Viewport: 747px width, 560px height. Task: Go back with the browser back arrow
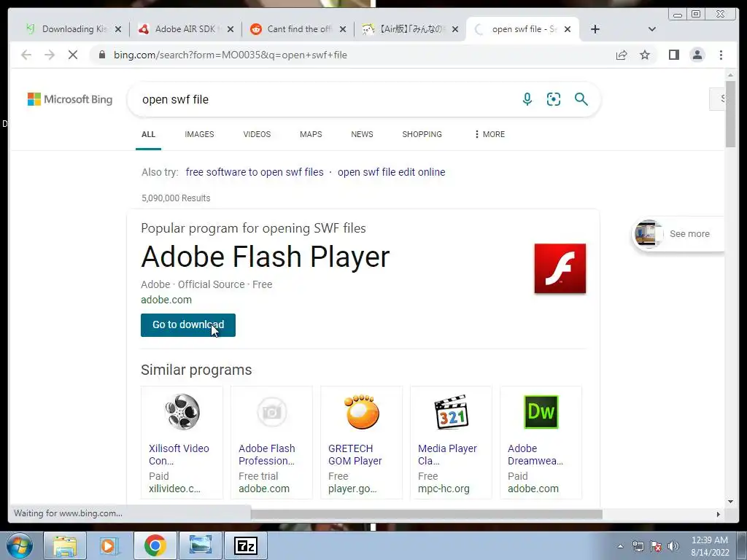pos(26,55)
